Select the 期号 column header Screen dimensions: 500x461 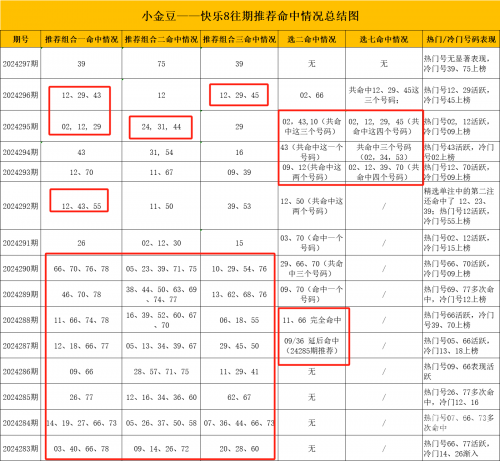pyautogui.click(x=21, y=39)
